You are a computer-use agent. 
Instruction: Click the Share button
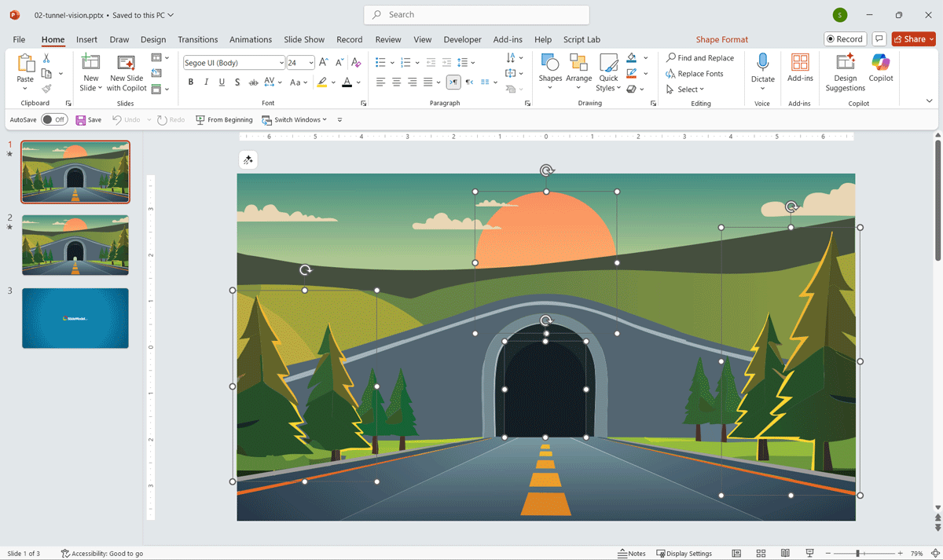pyautogui.click(x=913, y=39)
